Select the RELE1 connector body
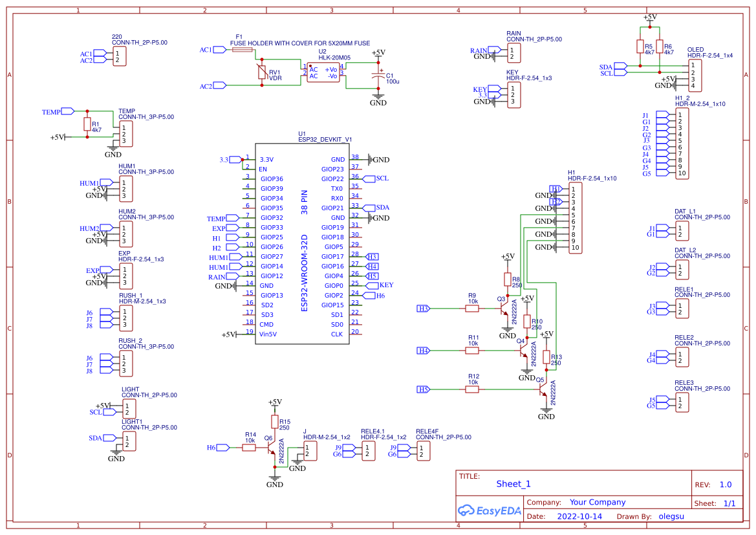 click(682, 309)
